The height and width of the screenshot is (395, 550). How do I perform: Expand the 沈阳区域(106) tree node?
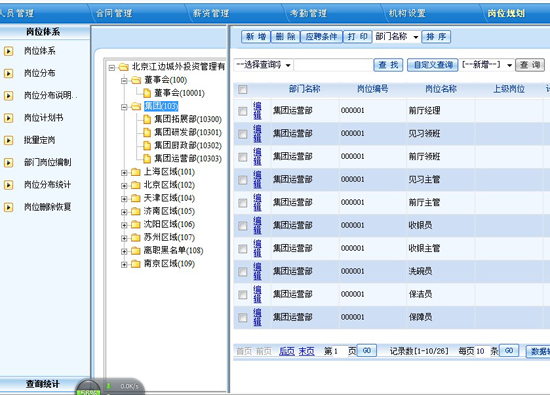pyautogui.click(x=124, y=225)
